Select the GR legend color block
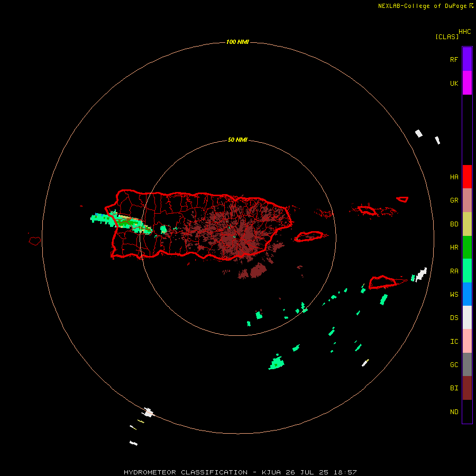476x476 pixels. pyautogui.click(x=467, y=200)
